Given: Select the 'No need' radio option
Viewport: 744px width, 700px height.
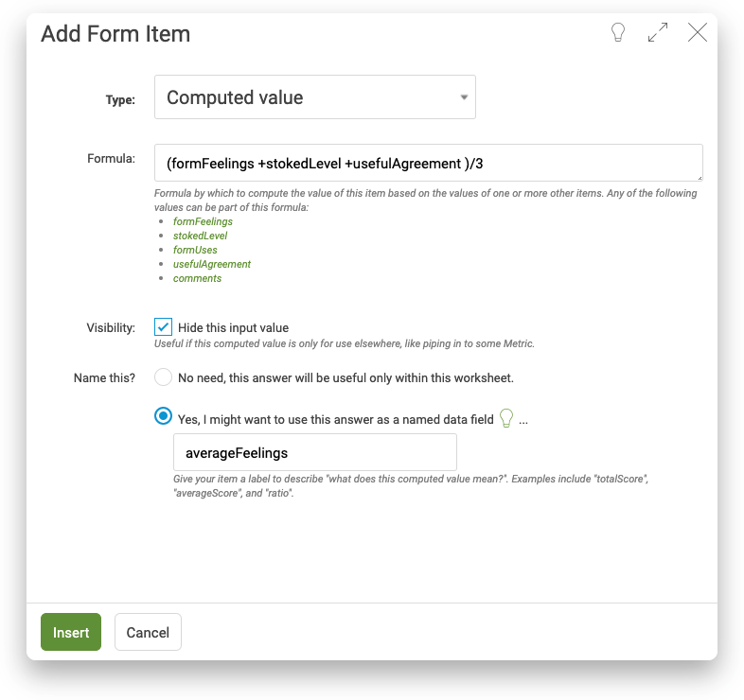Looking at the screenshot, I should pos(163,377).
